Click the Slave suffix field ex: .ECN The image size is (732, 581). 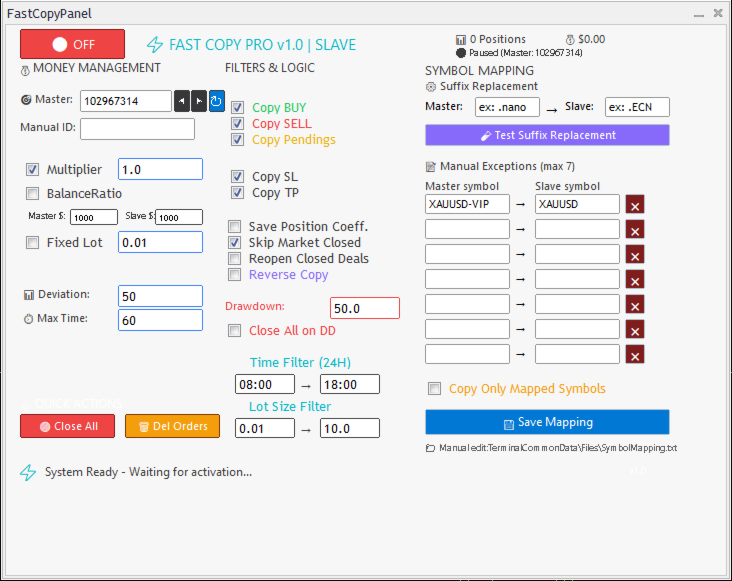tap(637, 107)
